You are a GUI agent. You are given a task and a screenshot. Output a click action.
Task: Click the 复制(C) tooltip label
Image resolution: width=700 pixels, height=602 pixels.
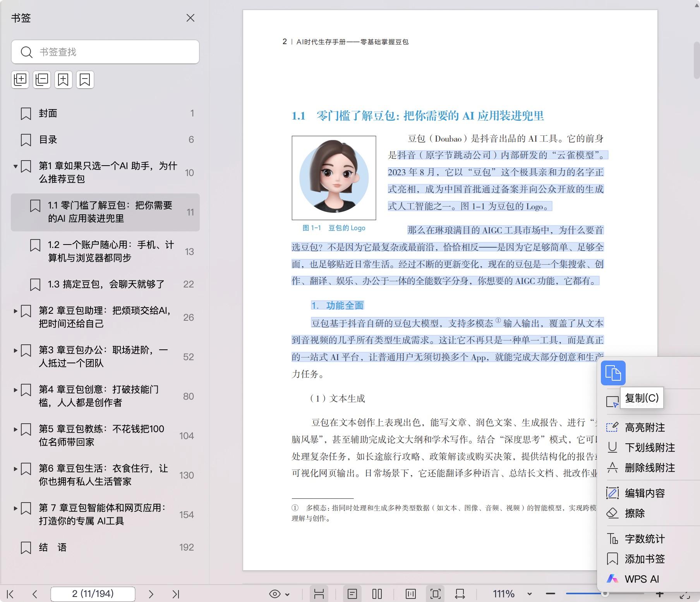[642, 398]
